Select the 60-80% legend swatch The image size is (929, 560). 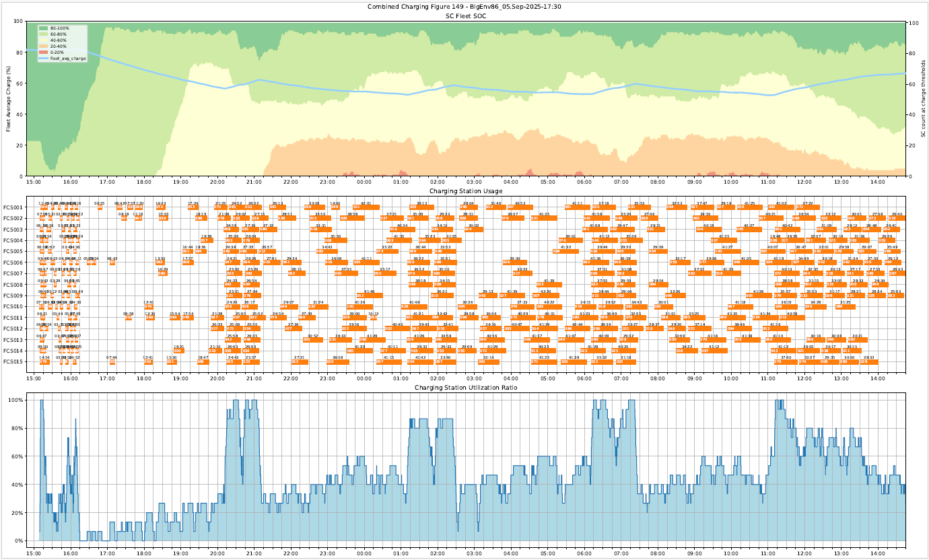(44, 34)
